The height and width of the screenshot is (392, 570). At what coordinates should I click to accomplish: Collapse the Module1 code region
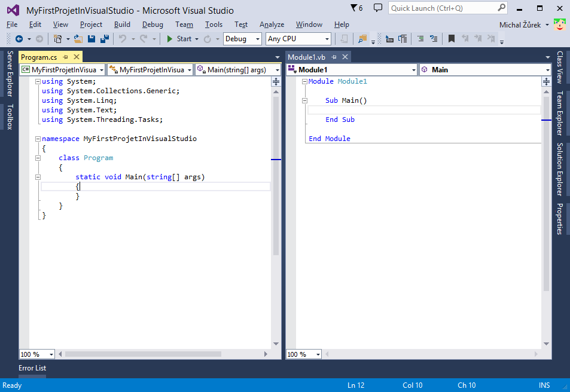point(303,81)
